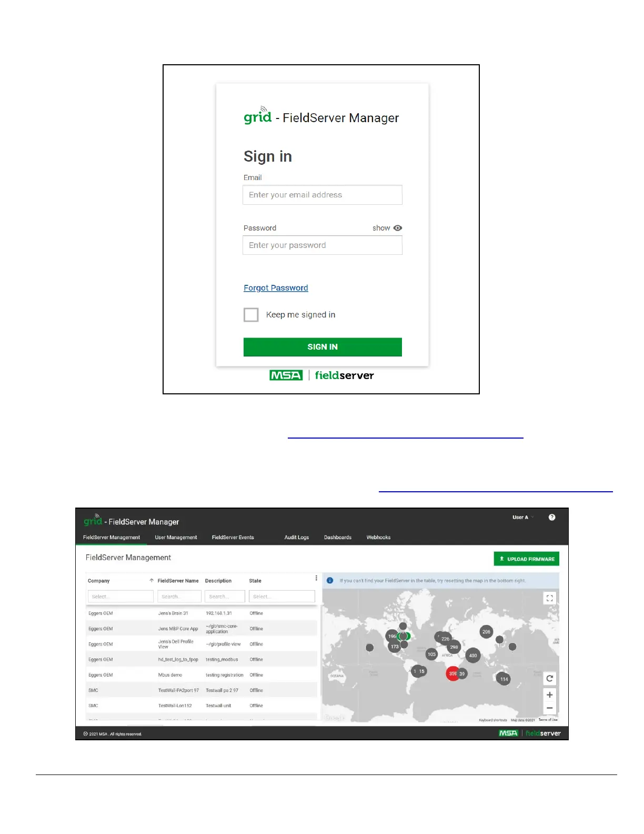The image size is (644, 834).
Task: Select the Jens's Brain 31 row
Action: click(202, 613)
